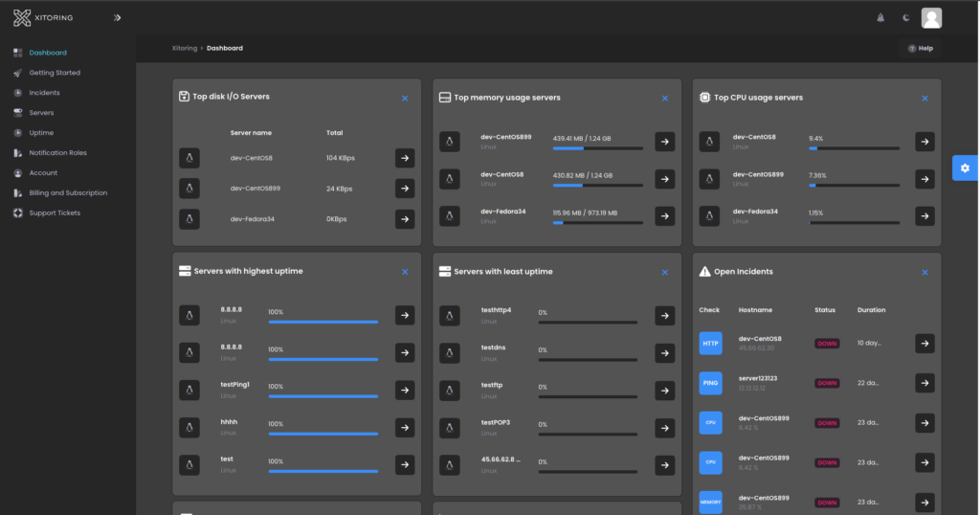This screenshot has width=980, height=515.
Task: Open Incidents in the sidebar
Action: click(x=44, y=93)
